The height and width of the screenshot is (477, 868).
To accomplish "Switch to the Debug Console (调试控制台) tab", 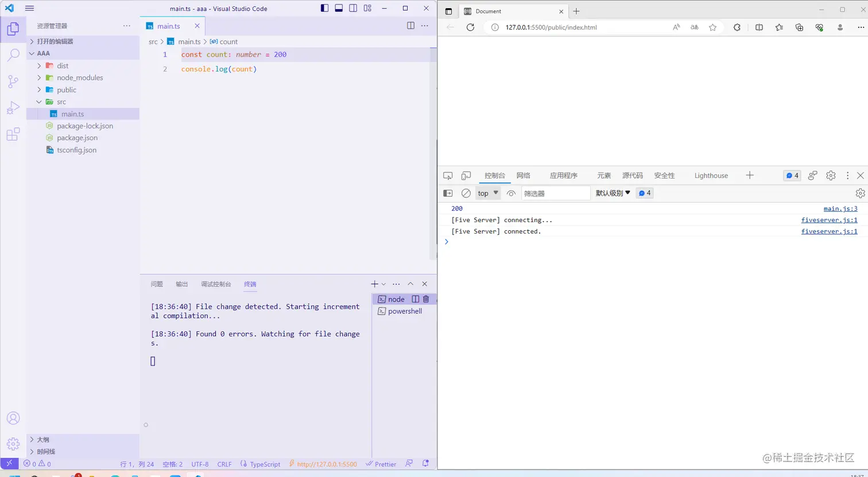I will click(216, 284).
